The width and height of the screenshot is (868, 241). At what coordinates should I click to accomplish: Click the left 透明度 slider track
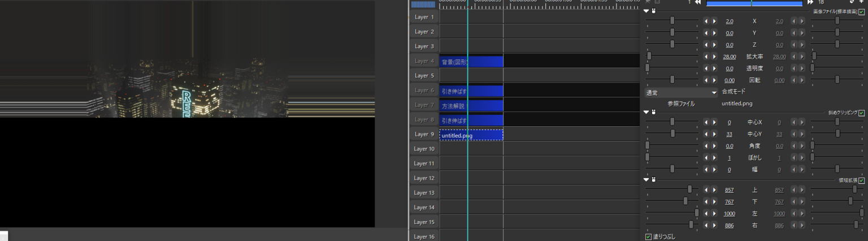click(x=672, y=68)
